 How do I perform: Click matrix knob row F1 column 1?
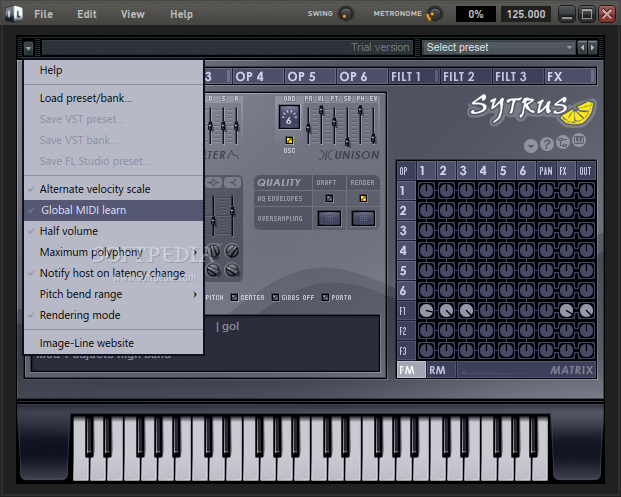pyautogui.click(x=427, y=311)
